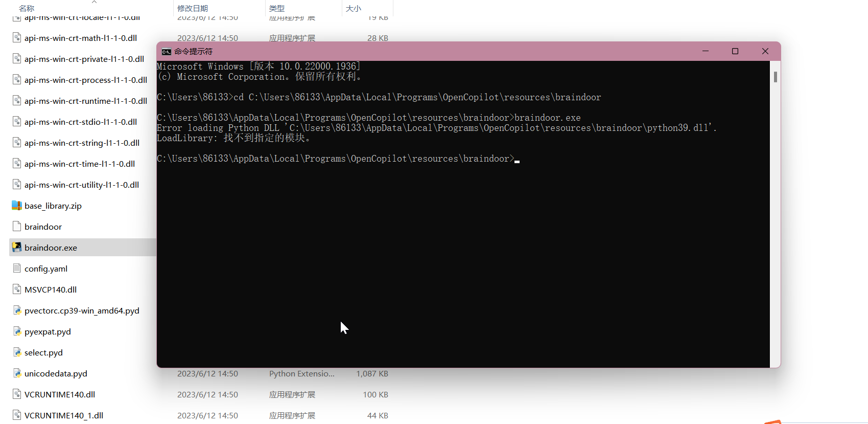Viewport: 868px width, 424px height.
Task: Sort files by 名称 column header
Action: point(27,8)
